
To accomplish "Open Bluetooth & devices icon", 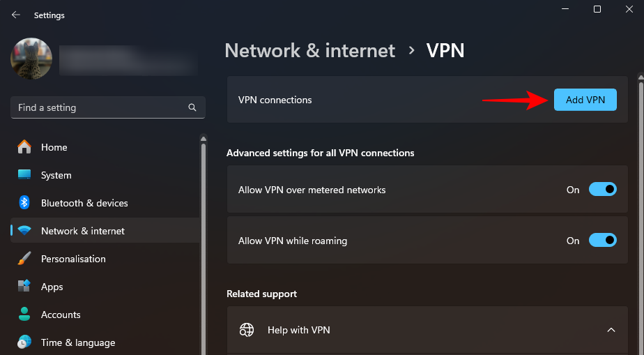I will [x=24, y=203].
